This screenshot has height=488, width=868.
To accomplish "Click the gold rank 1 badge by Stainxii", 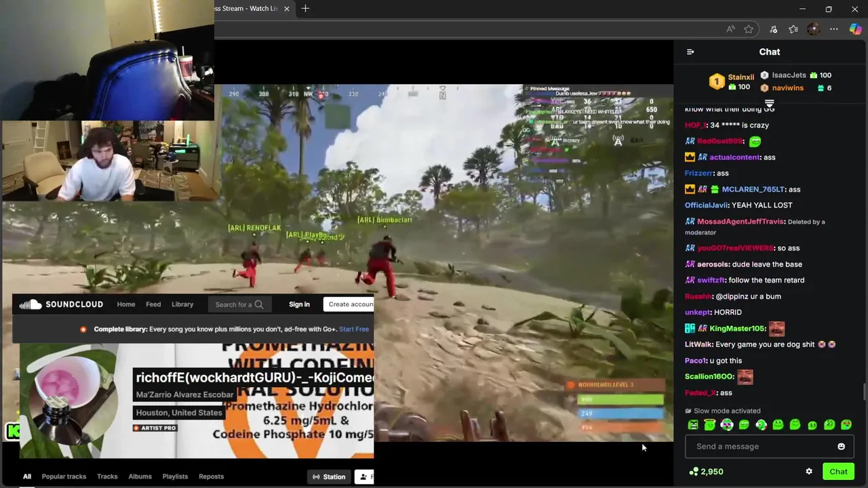I will point(717,82).
